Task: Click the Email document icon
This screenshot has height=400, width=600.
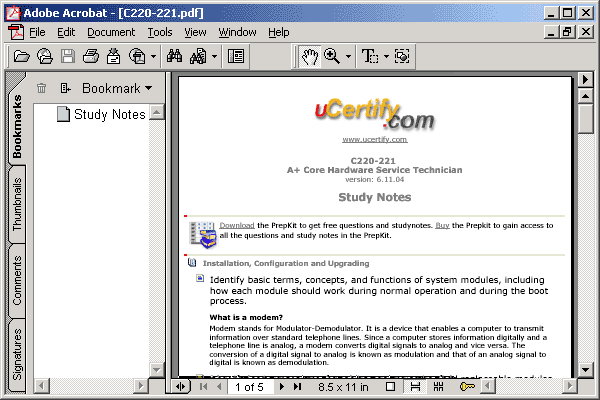Action: pyautogui.click(x=113, y=56)
